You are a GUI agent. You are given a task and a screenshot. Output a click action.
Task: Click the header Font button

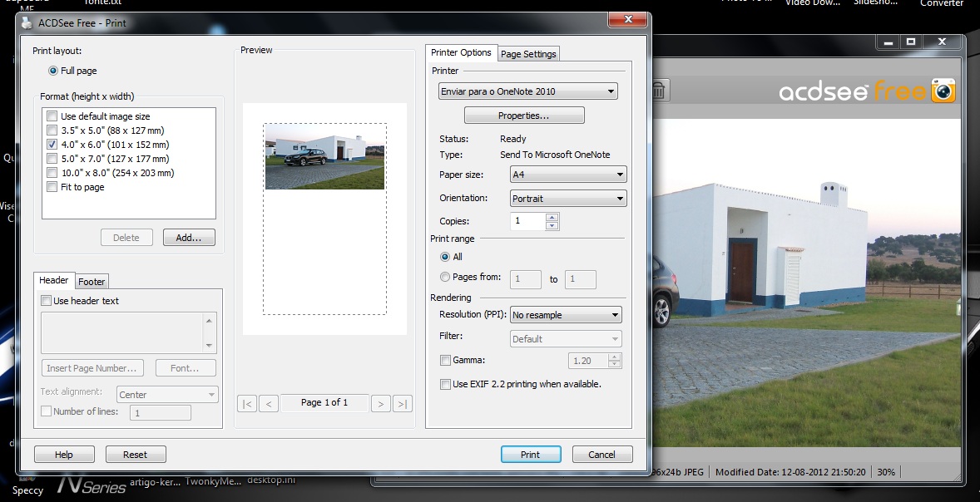point(185,368)
